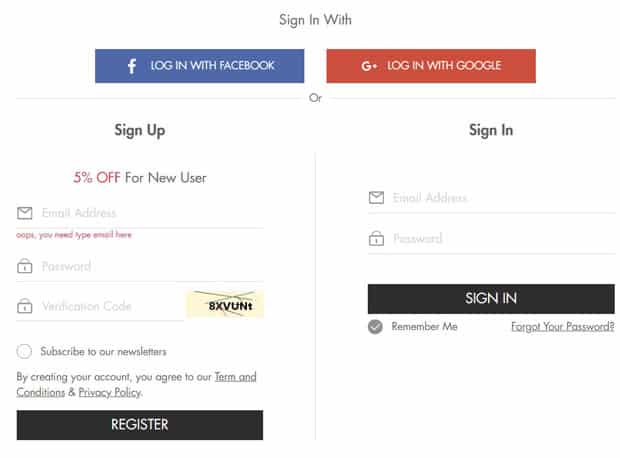Click the black Register button
Screen dimensions: 620x458
tap(140, 425)
